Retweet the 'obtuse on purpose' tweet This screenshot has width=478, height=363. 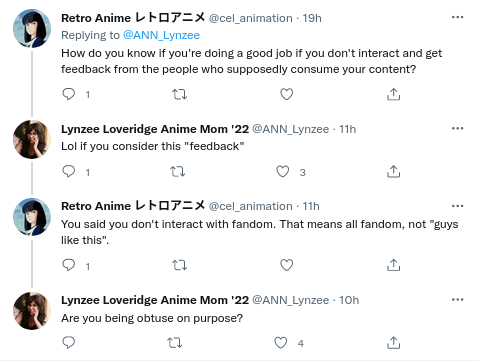[x=175, y=343]
